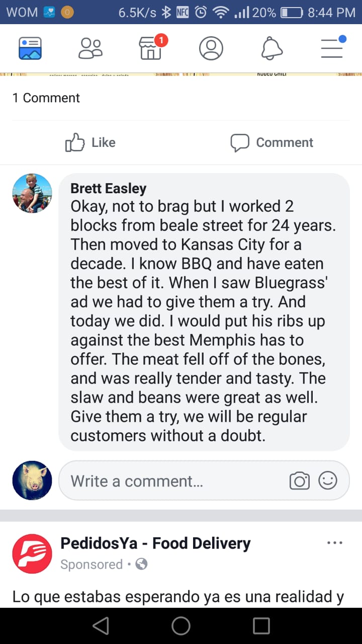Open the Friends tab icon
The height and width of the screenshot is (644, 362).
coord(90,48)
